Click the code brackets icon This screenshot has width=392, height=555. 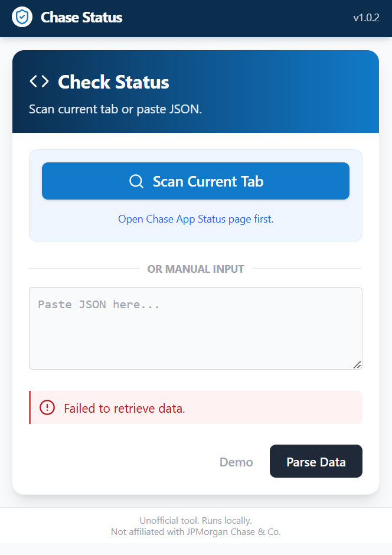point(40,81)
